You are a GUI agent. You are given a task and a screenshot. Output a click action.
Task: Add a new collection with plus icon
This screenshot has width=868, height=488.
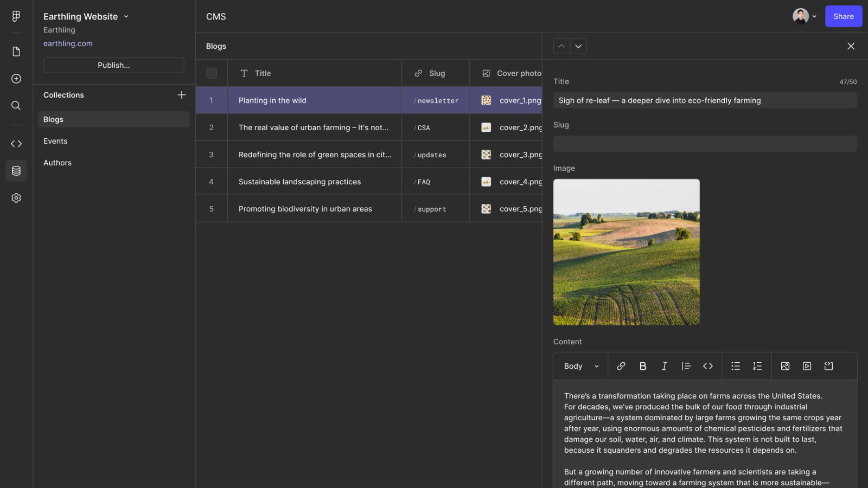point(182,95)
